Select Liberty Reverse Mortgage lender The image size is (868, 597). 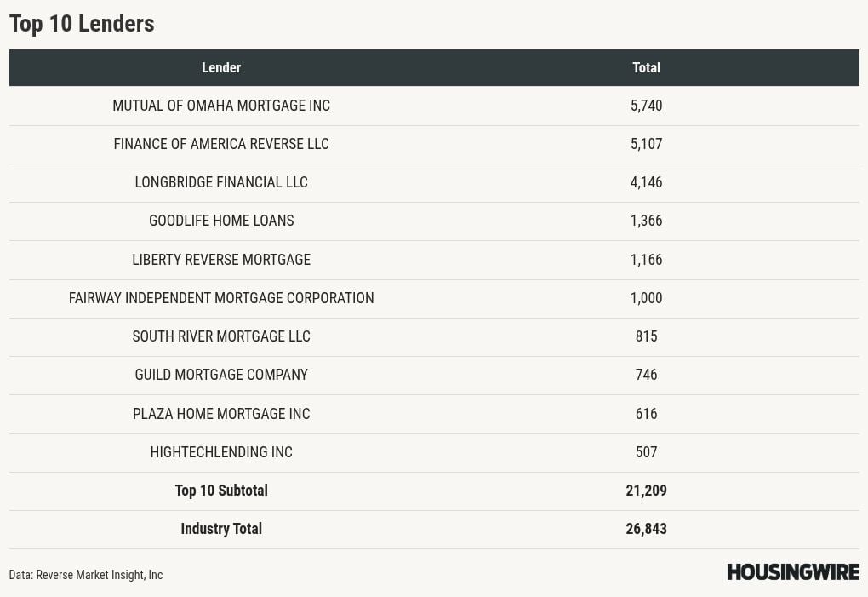(x=221, y=259)
